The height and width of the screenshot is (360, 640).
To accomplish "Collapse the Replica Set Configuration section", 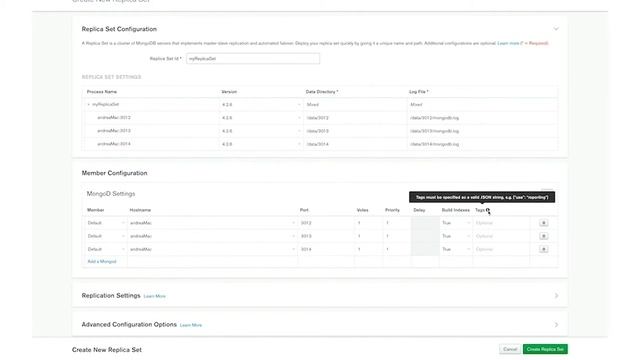I will pos(556,29).
